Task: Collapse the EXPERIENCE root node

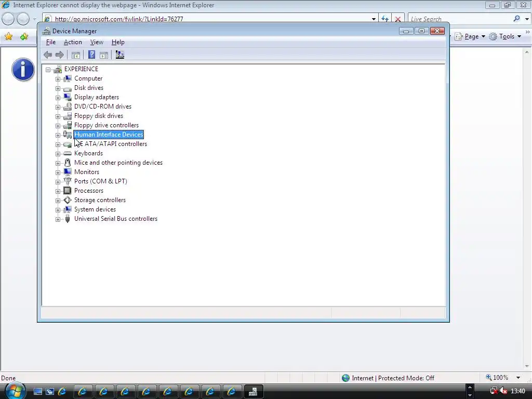Action: (48, 70)
